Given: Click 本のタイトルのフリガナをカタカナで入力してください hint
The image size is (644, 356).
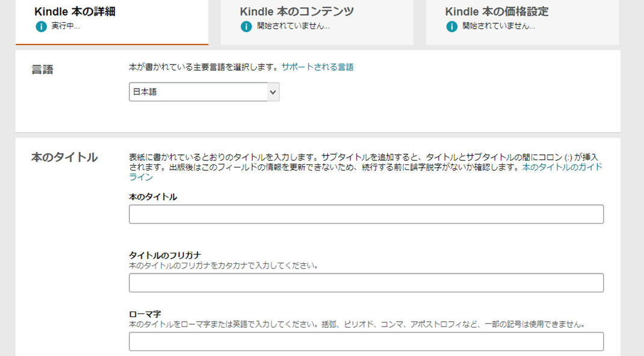Looking at the screenshot, I should click(x=224, y=266).
